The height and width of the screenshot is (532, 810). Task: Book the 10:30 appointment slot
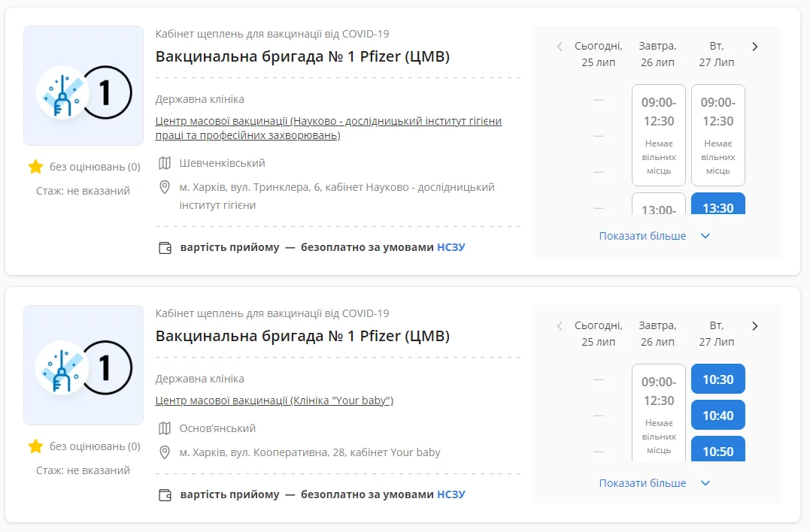[717, 379]
